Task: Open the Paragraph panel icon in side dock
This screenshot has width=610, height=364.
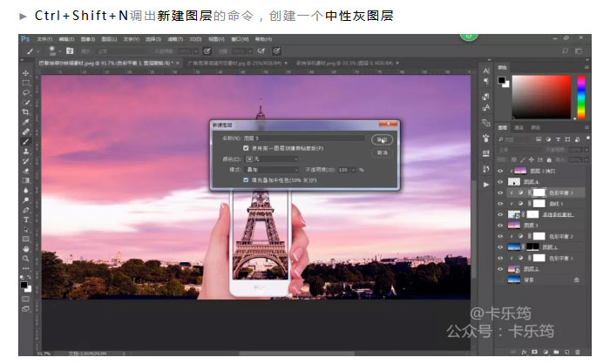Action: pos(486,81)
